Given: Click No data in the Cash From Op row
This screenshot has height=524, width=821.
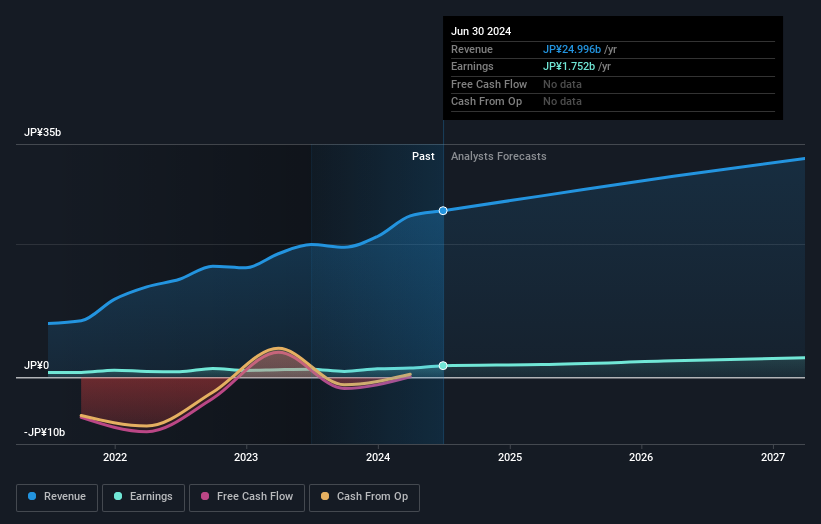Looking at the screenshot, I should [x=562, y=102].
